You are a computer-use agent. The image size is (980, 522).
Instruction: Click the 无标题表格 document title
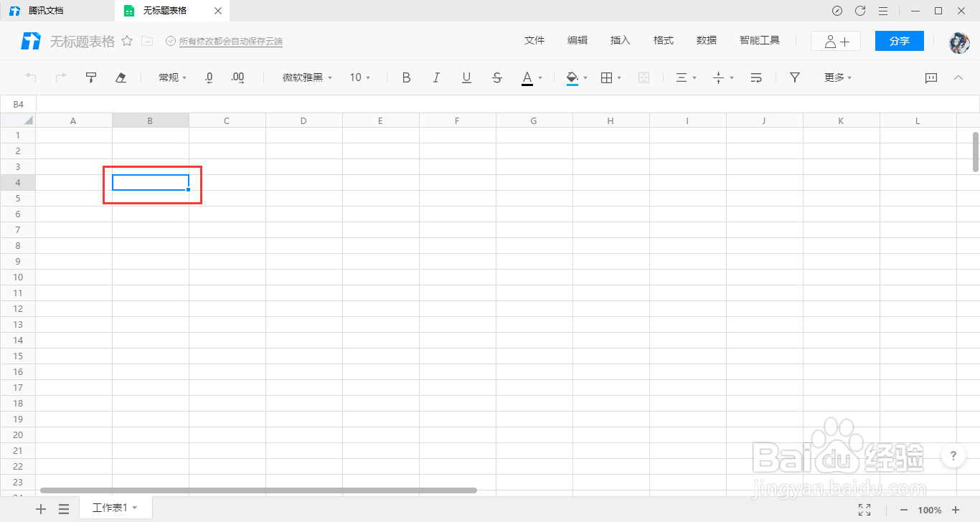pyautogui.click(x=82, y=42)
